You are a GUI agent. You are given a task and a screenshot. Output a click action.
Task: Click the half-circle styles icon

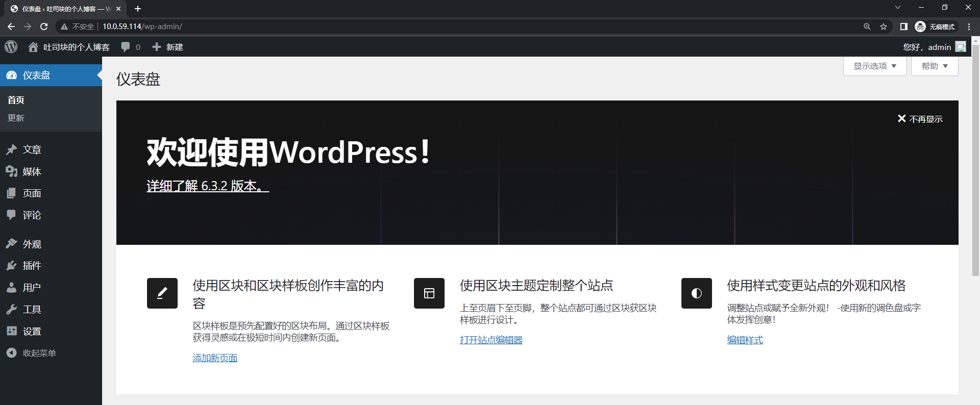697,293
